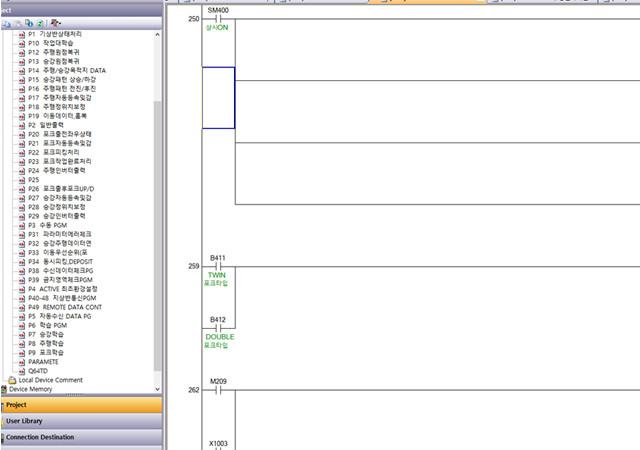Click the blue-outlined ladder cursor cell
This screenshot has width=640, height=450.
click(218, 98)
